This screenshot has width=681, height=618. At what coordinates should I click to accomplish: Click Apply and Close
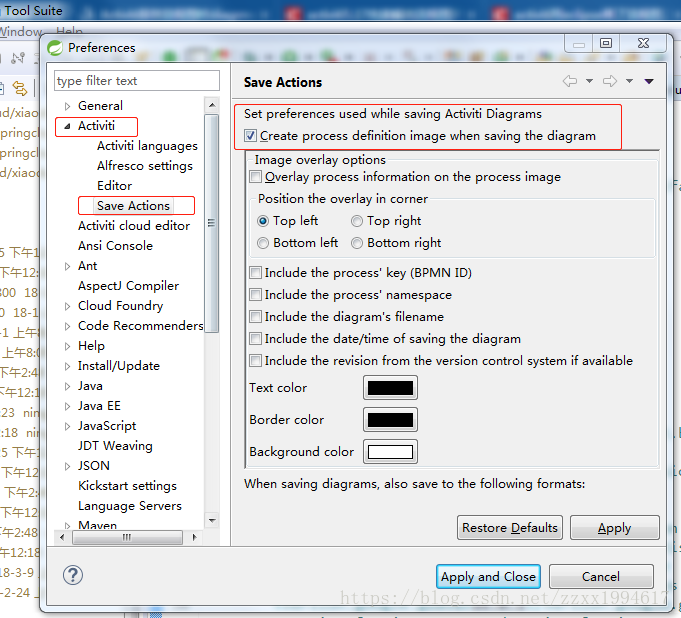[488, 576]
